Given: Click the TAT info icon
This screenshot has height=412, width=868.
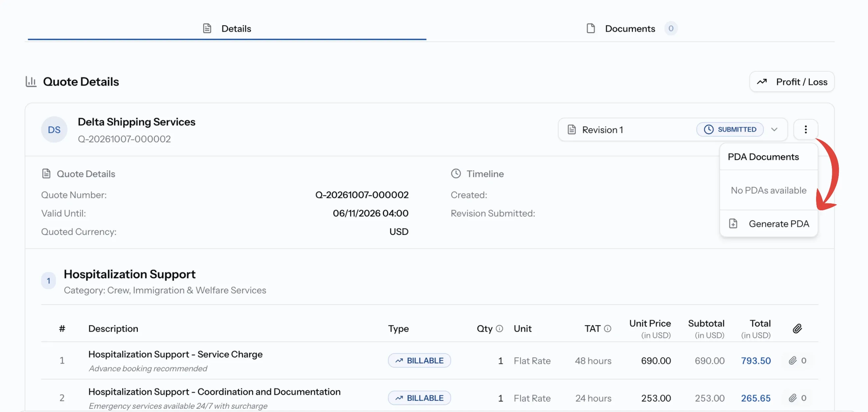Looking at the screenshot, I should (607, 329).
